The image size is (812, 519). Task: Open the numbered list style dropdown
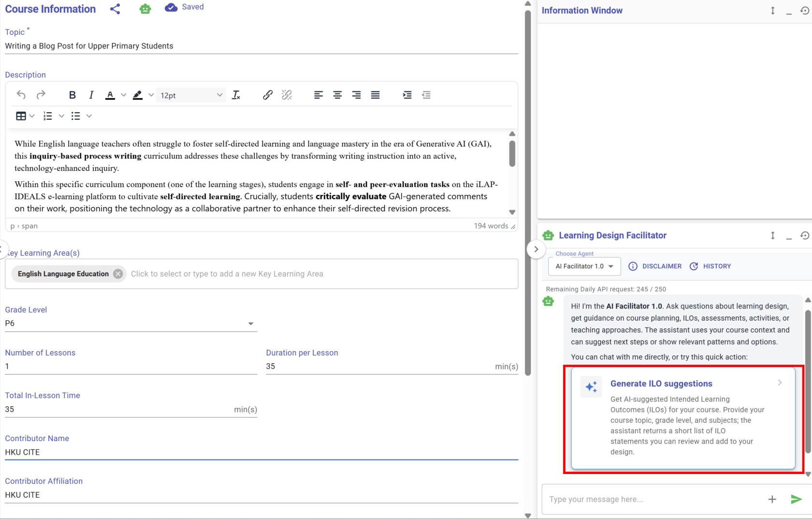pyautogui.click(x=61, y=116)
